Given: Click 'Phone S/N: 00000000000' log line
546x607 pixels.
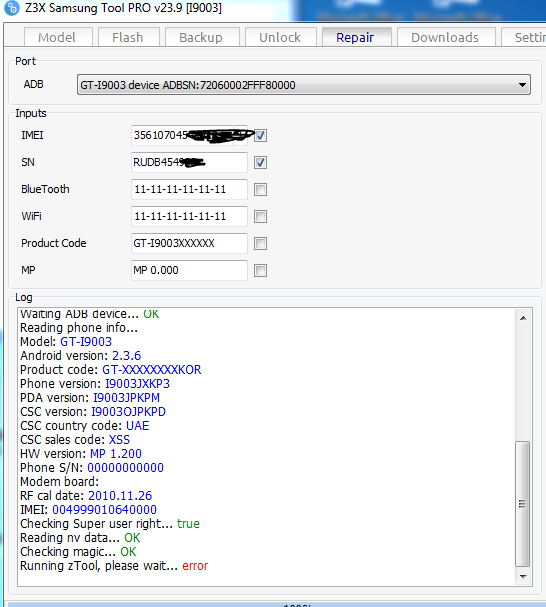Looking at the screenshot, I should [x=92, y=468].
